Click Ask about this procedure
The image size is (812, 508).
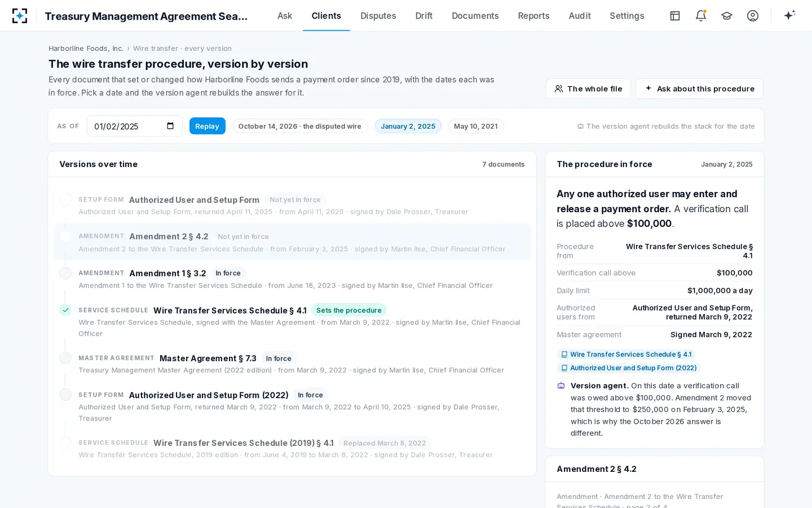point(699,89)
